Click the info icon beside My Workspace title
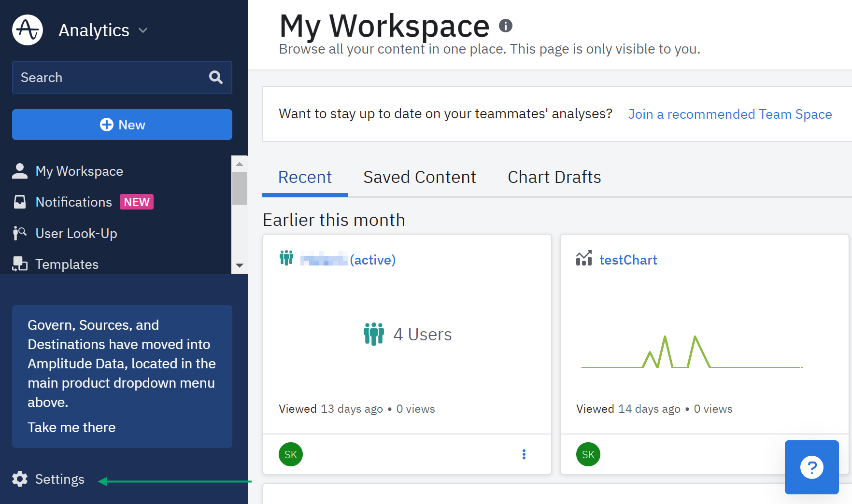Image resolution: width=852 pixels, height=504 pixels. [505, 26]
